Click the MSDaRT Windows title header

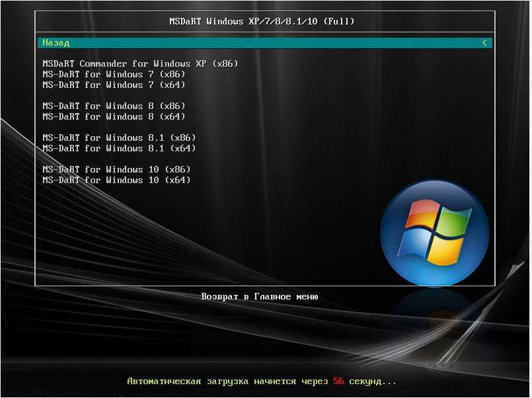pos(262,21)
